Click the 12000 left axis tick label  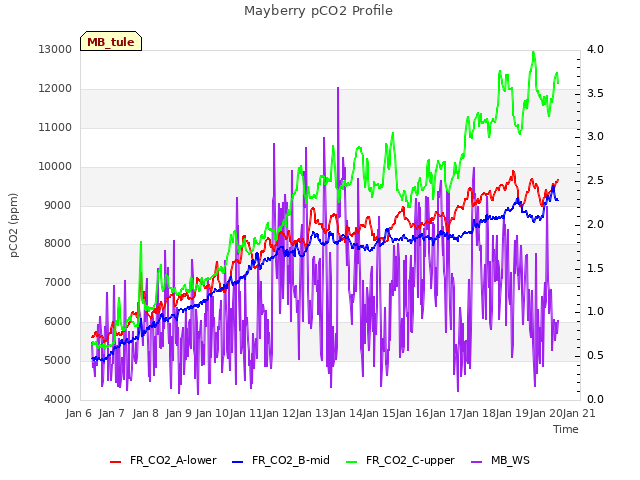[x=55, y=88]
